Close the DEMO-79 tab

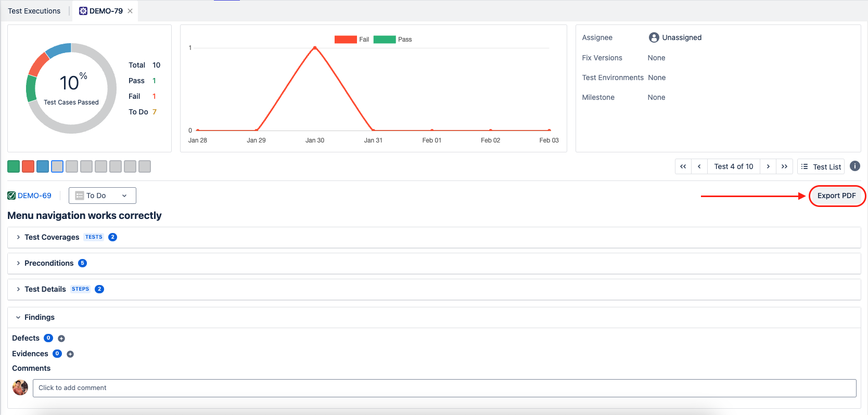pos(130,11)
